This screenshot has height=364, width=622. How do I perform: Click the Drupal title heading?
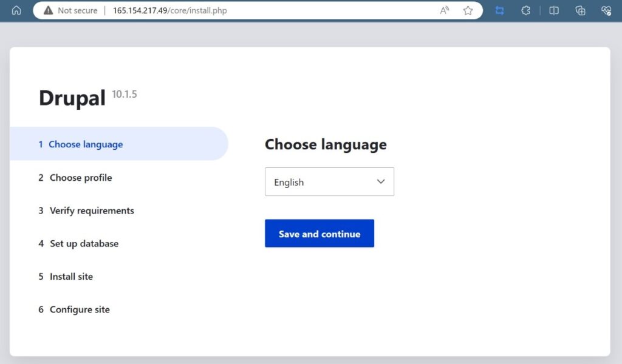point(72,98)
